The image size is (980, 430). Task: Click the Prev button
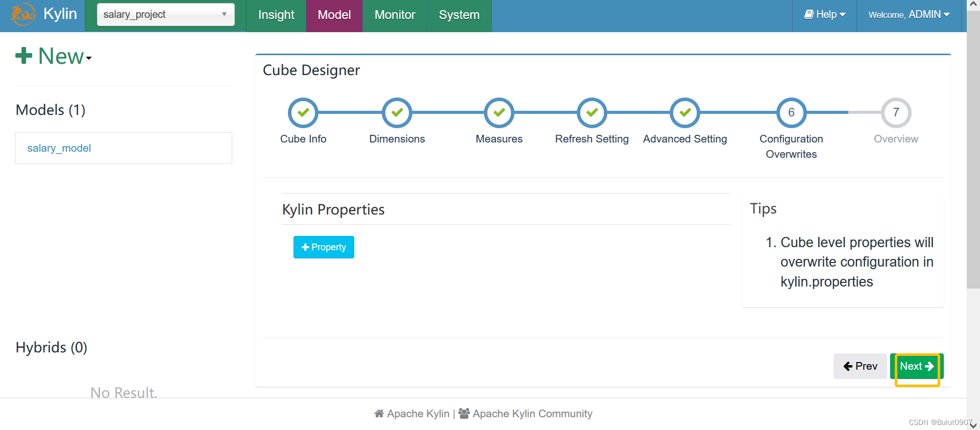point(861,366)
